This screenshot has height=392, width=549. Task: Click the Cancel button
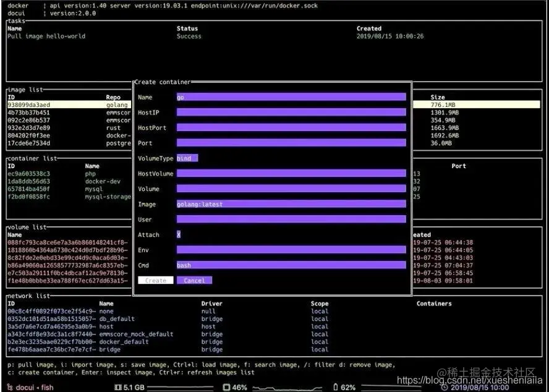(x=194, y=280)
